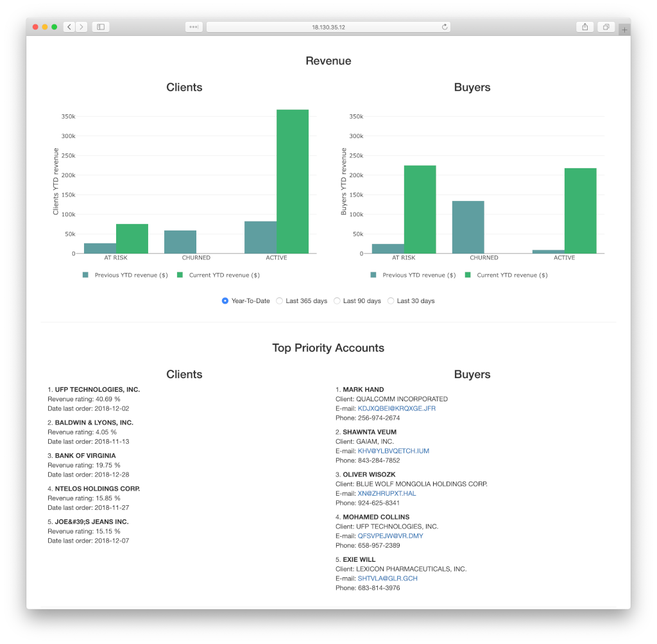Click the AT RISK previous revenue bar in Clients chart
The width and height of the screenshot is (657, 644).
100,248
